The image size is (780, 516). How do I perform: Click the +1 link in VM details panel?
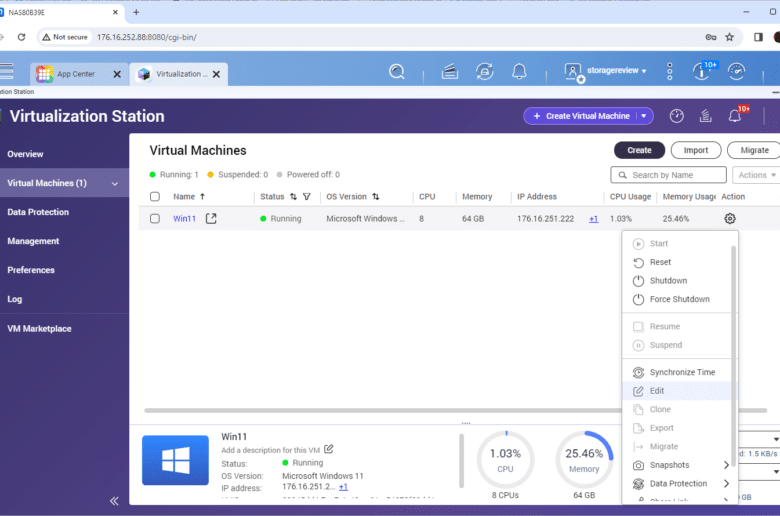coord(343,487)
